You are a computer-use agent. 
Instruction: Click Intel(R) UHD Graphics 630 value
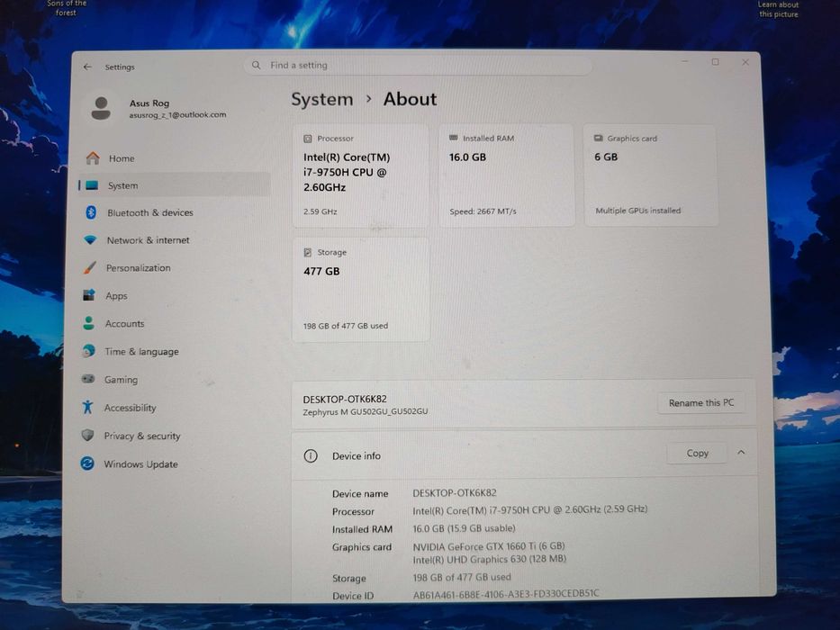(x=489, y=559)
